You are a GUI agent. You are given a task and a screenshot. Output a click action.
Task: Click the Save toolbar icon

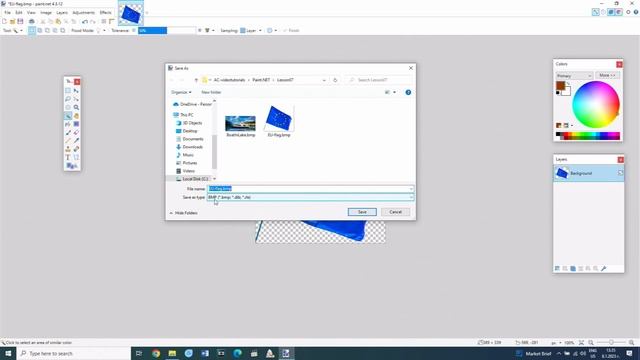pos(20,21)
